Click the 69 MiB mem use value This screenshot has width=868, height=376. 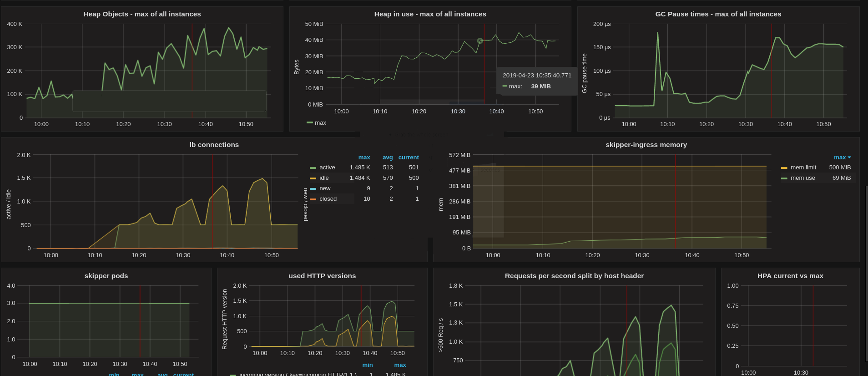click(842, 178)
